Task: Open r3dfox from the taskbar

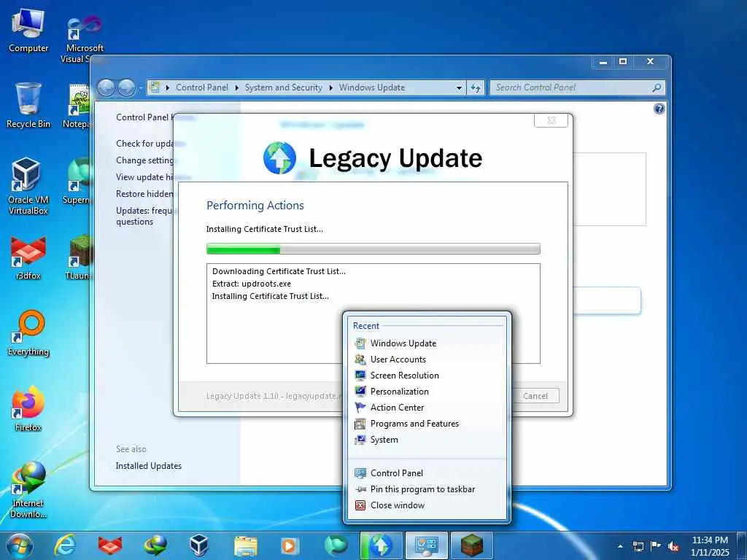Action: (x=110, y=545)
